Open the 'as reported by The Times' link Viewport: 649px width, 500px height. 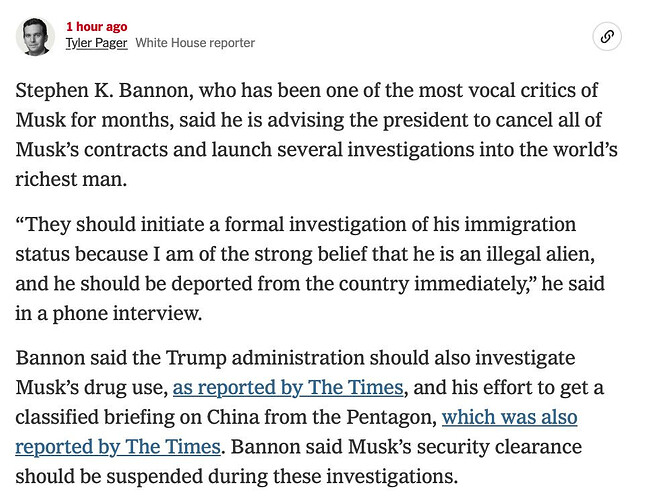[x=288, y=388]
